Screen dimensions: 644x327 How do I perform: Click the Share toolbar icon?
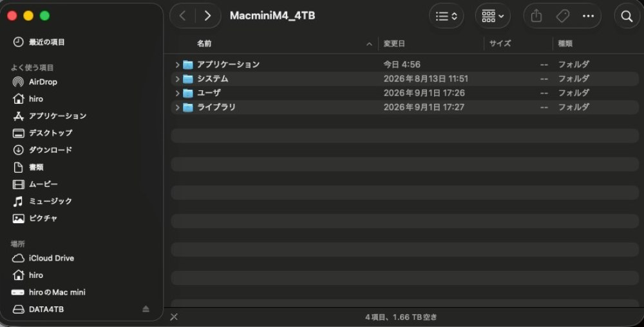pyautogui.click(x=536, y=16)
